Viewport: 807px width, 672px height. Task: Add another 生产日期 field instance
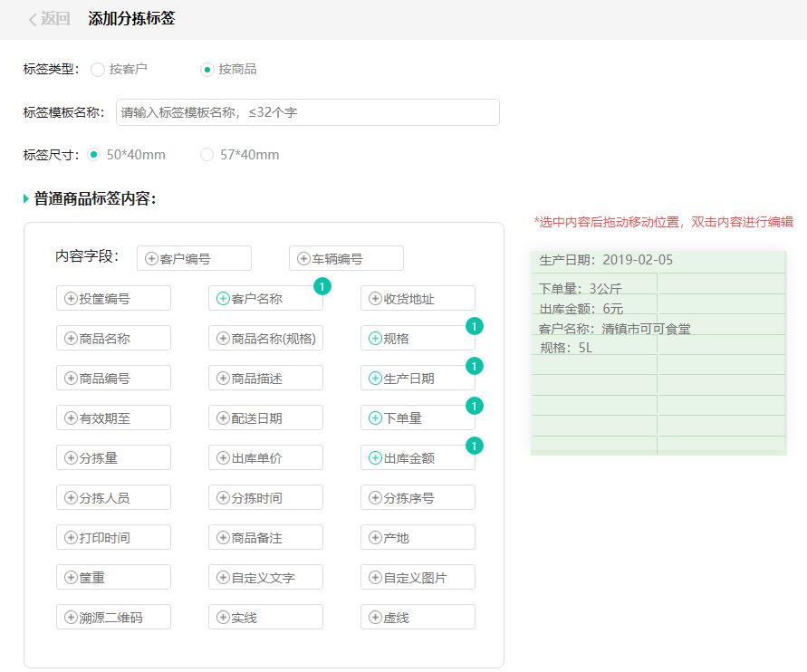(417, 378)
